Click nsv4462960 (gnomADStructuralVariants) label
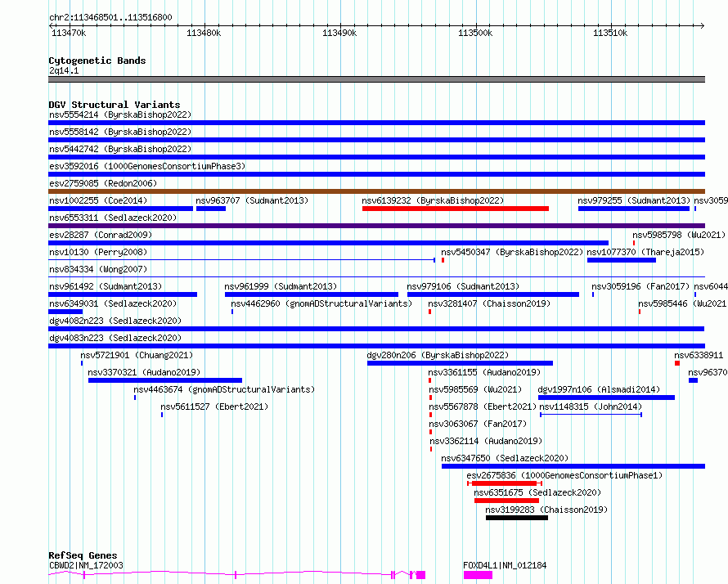728x584 pixels. 321,303
